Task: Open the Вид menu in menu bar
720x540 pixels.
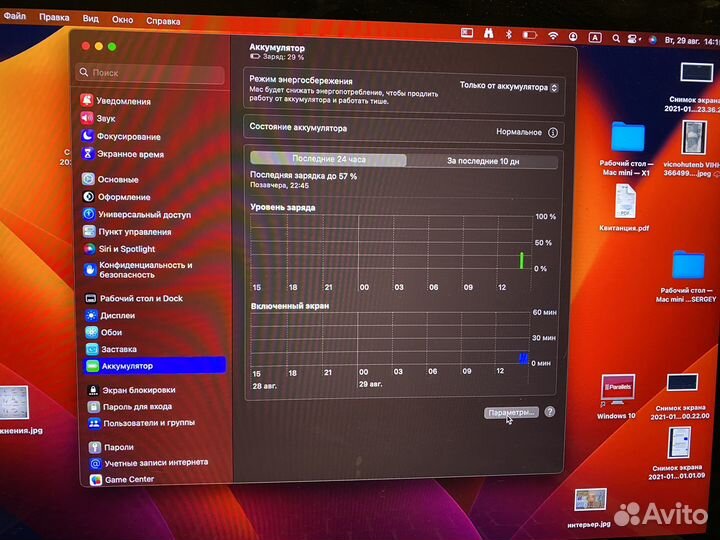Action: [90, 19]
